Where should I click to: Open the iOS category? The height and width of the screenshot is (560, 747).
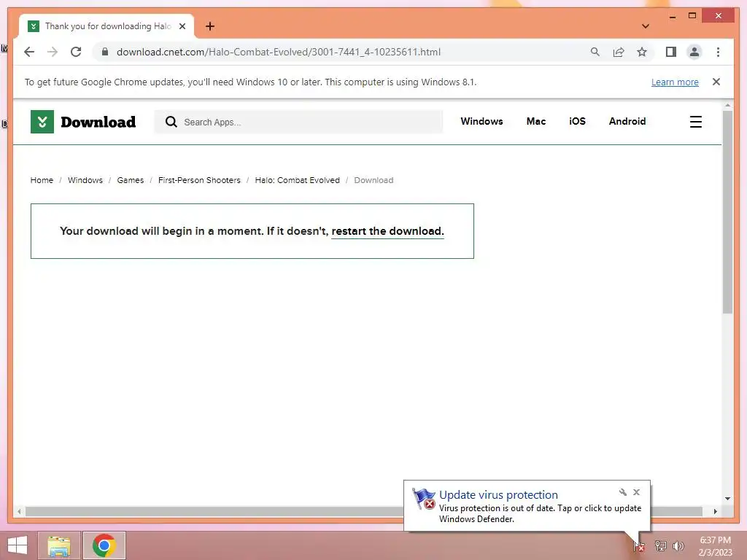pos(578,122)
